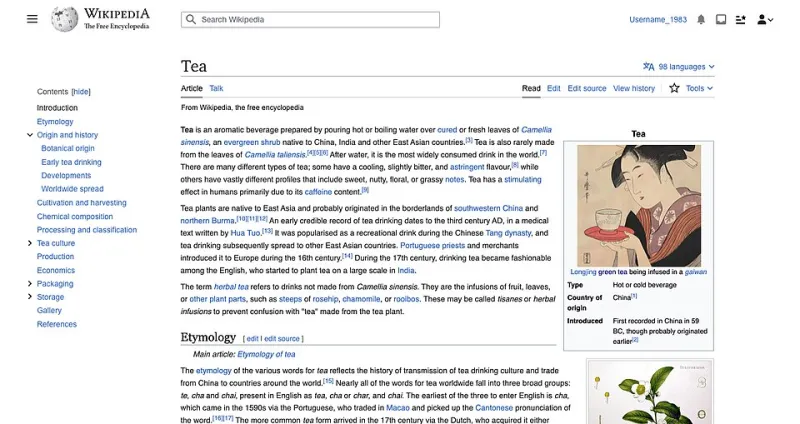The width and height of the screenshot is (800, 424).
Task: Follow the astringent link
Action: click(467, 167)
